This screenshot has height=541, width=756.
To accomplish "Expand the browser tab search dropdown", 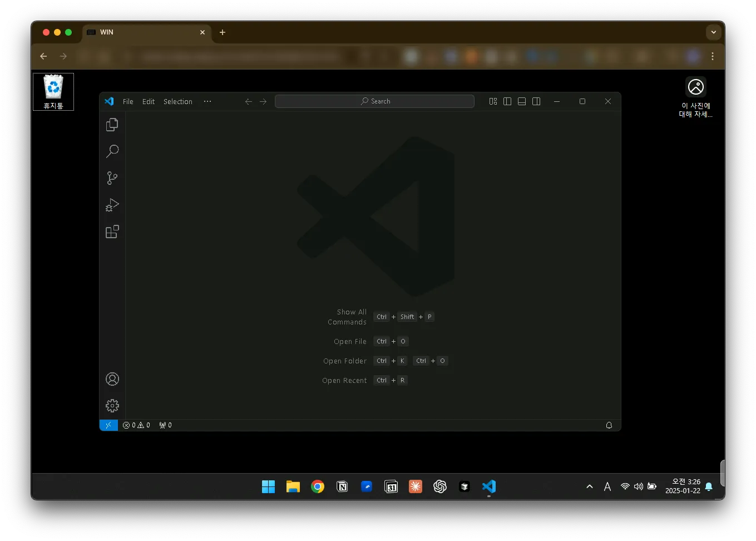I will (x=713, y=32).
